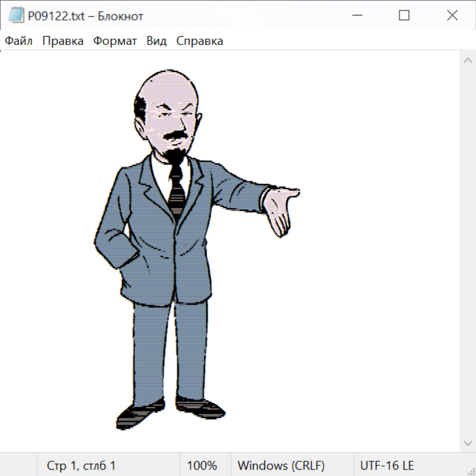Click the 'Стр 1, стлб 1' status field
This screenshot has width=476, height=476.
tap(81, 466)
